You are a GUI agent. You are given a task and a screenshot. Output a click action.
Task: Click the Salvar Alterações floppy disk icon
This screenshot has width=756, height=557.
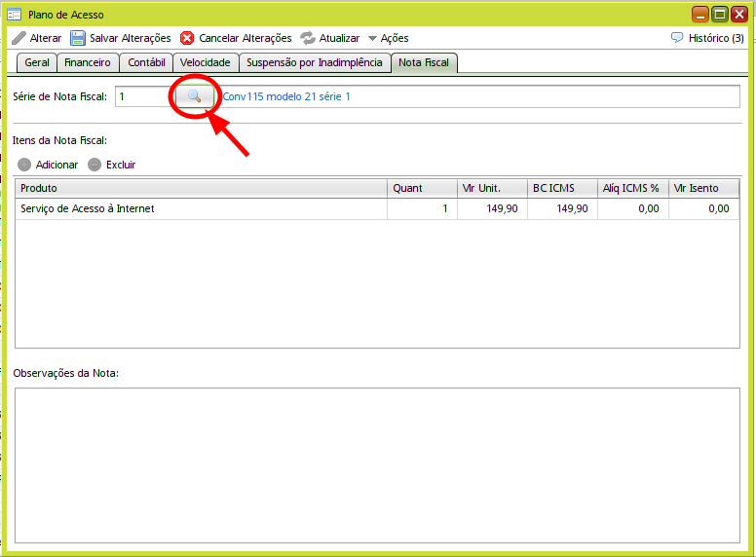coord(78,38)
